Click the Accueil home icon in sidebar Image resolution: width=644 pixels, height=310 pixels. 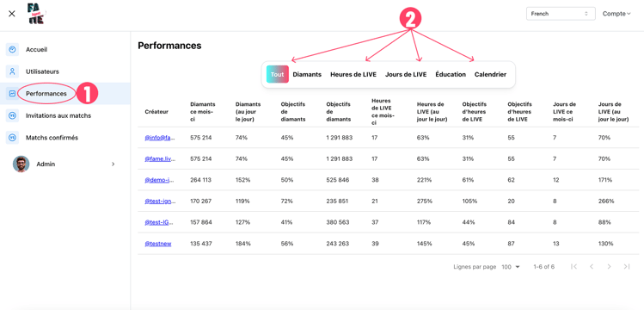click(12, 49)
